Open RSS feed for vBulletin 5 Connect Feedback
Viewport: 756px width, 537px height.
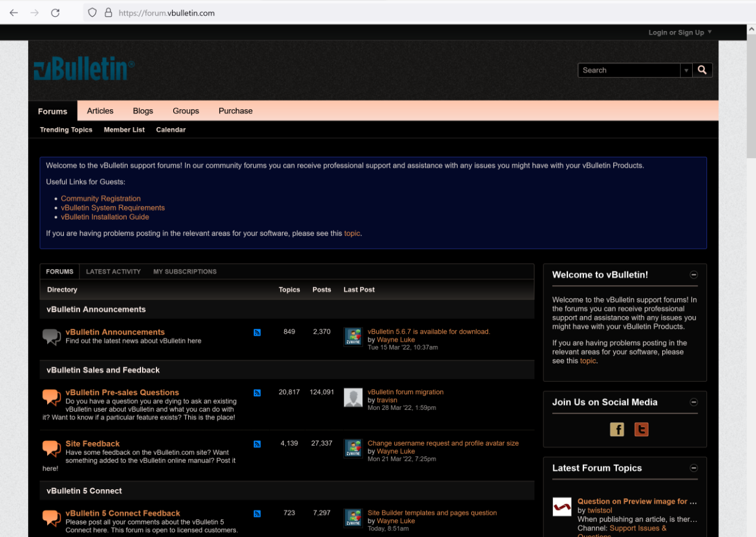[x=257, y=514]
